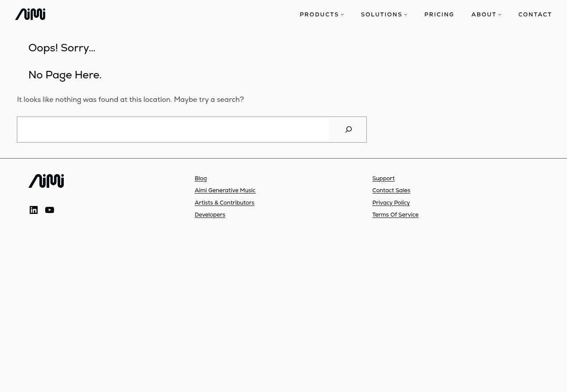The width and height of the screenshot is (567, 392).
Task: Select the Products navigation label
Action: point(319,15)
